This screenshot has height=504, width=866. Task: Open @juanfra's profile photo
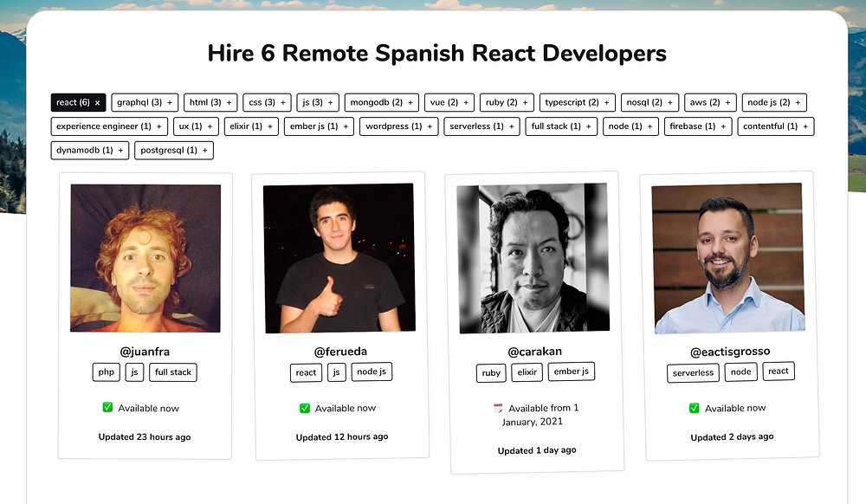[145, 258]
